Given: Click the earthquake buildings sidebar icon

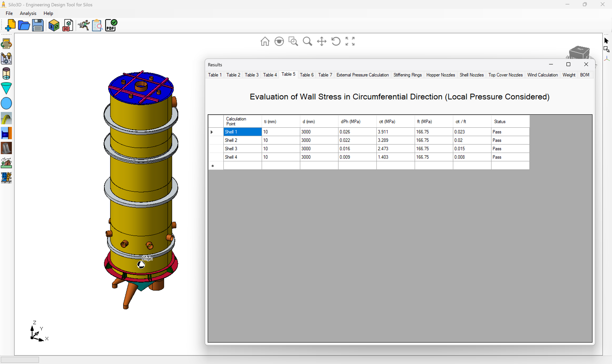Looking at the screenshot, I should pyautogui.click(x=6, y=178).
